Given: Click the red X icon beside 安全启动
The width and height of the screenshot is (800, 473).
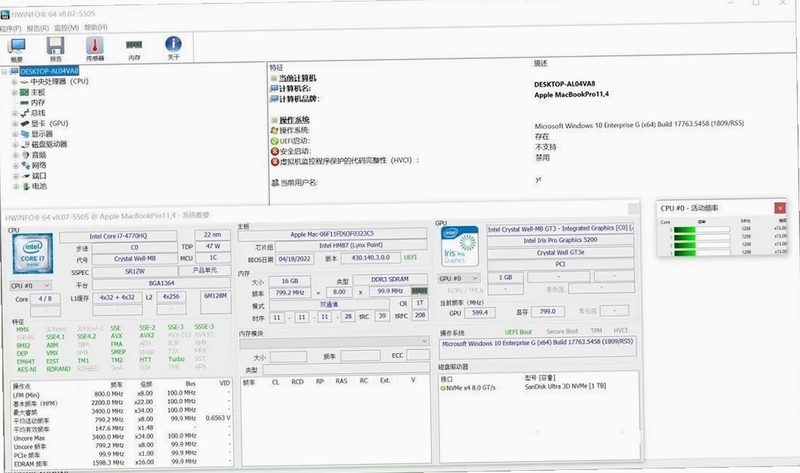Looking at the screenshot, I should pos(274,151).
